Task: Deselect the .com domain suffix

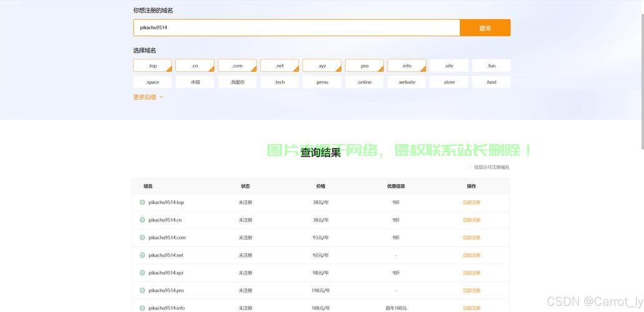Action: point(237,66)
